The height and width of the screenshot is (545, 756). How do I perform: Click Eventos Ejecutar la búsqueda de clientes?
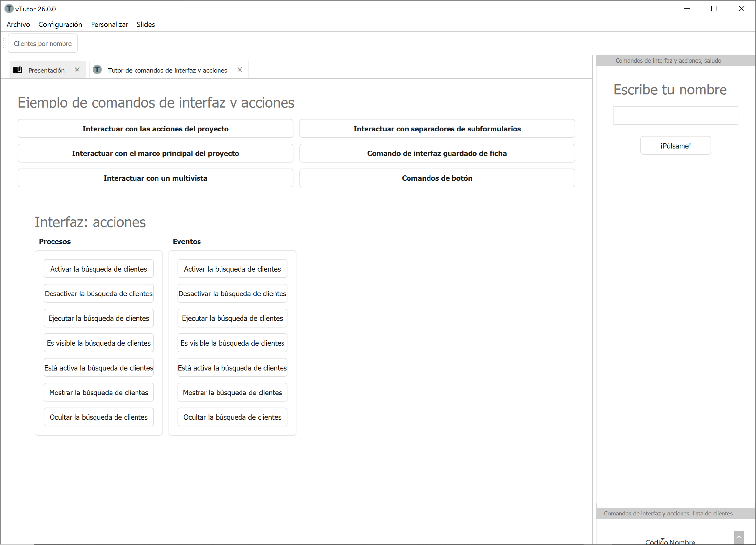click(232, 318)
